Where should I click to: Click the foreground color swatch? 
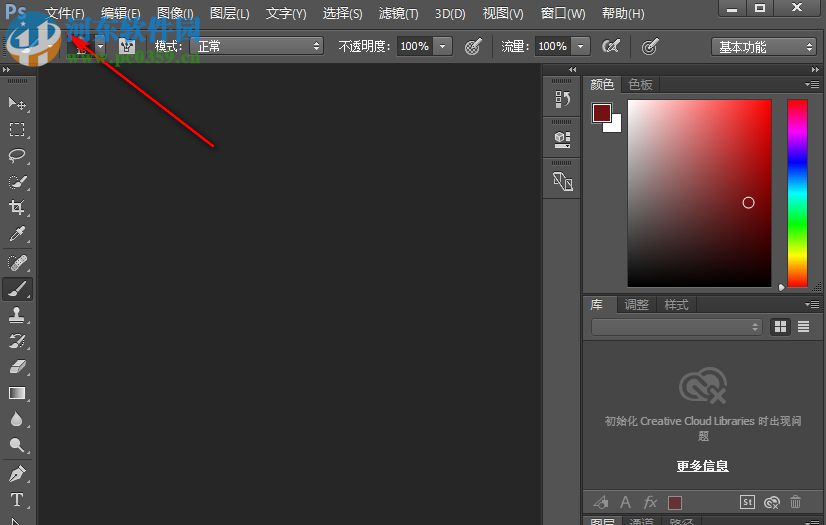[601, 112]
